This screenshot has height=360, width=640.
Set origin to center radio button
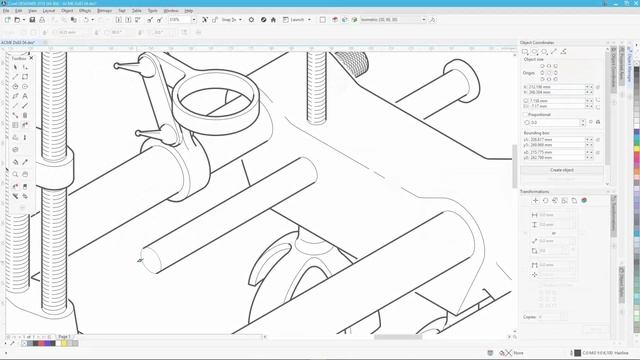coord(549,73)
